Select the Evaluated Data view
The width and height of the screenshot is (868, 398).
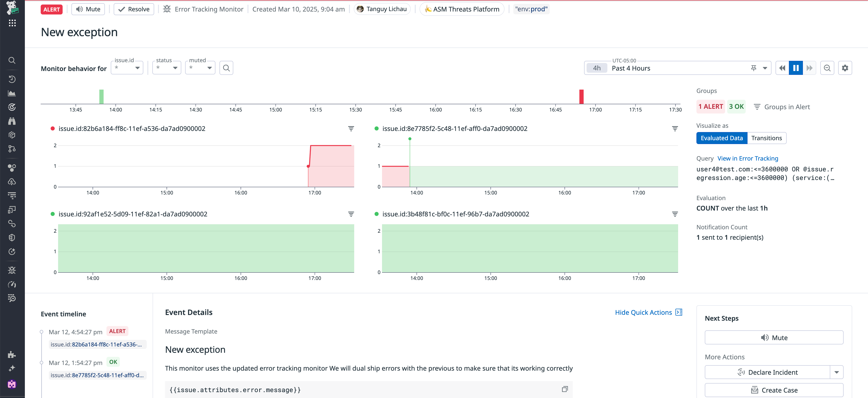[x=722, y=138]
